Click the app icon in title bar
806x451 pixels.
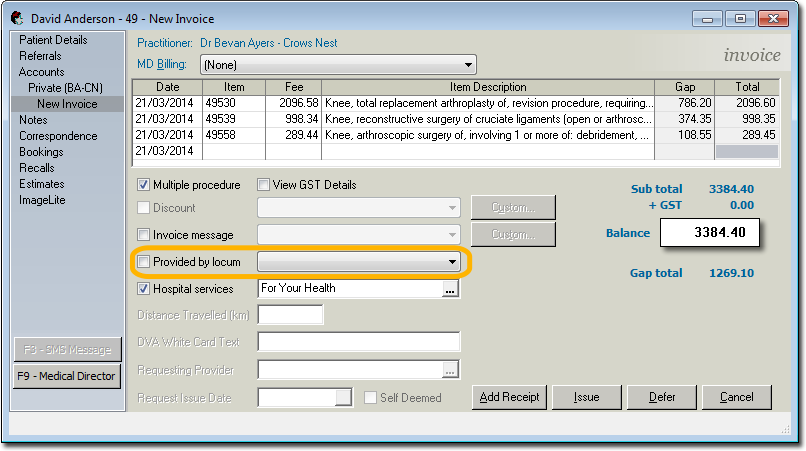pyautogui.click(x=17, y=18)
